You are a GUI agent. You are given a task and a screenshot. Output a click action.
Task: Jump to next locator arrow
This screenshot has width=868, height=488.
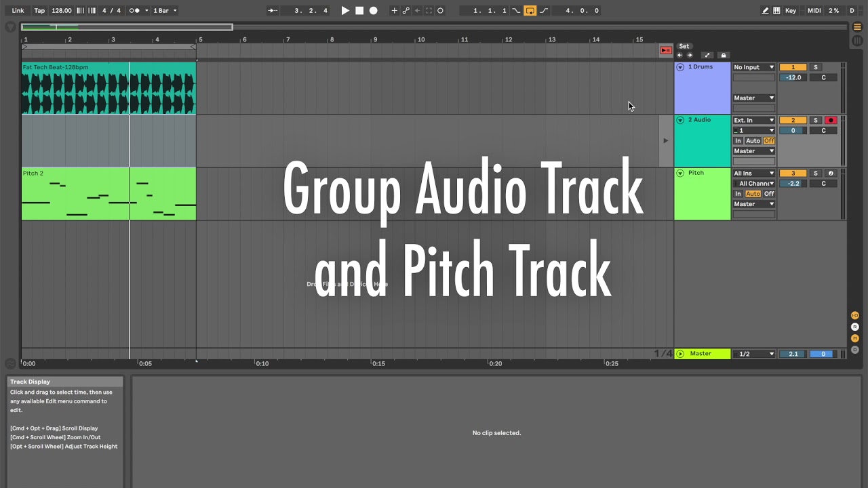click(x=690, y=56)
